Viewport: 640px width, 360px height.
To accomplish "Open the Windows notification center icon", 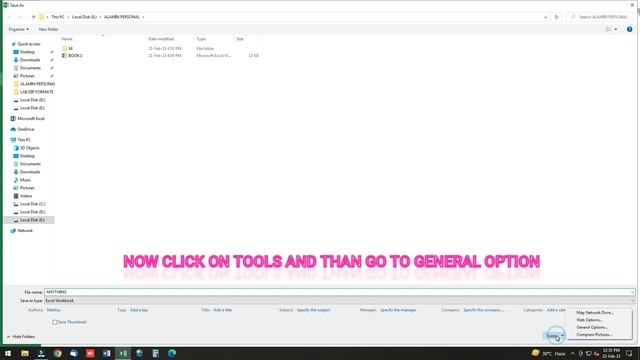I will pos(629,353).
